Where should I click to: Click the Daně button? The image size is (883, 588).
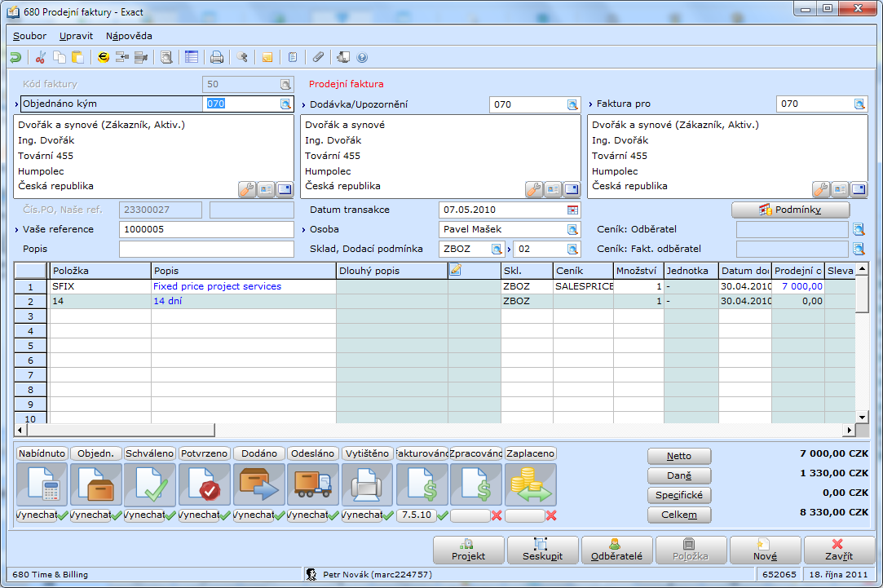(x=679, y=476)
